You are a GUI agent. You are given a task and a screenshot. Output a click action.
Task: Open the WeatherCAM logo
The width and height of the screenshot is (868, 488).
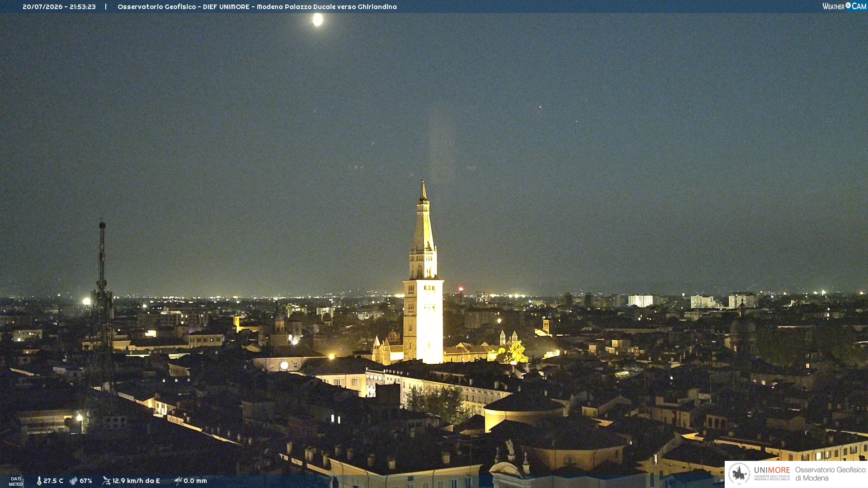tap(844, 6)
